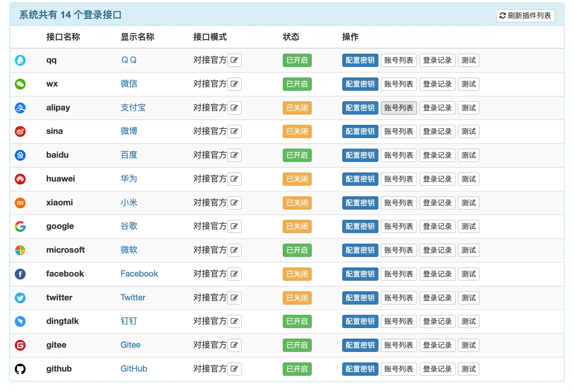
Task: View 登录记录 for github
Action: coord(437,369)
